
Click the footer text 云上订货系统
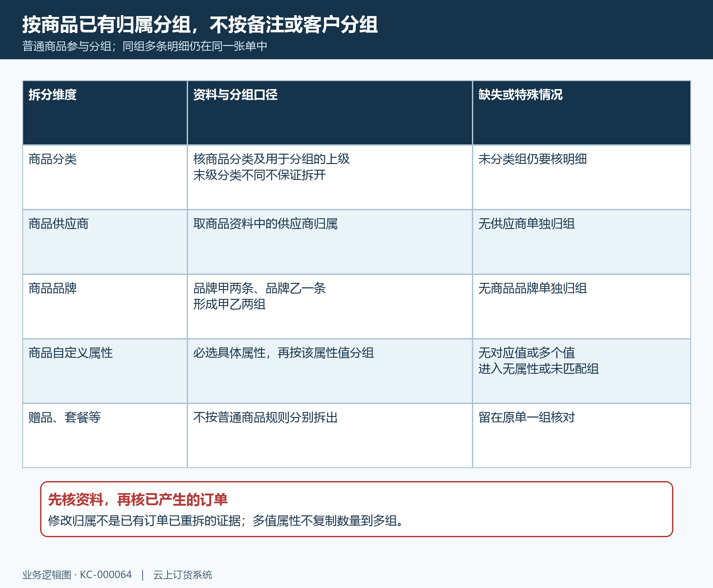pyautogui.click(x=183, y=575)
